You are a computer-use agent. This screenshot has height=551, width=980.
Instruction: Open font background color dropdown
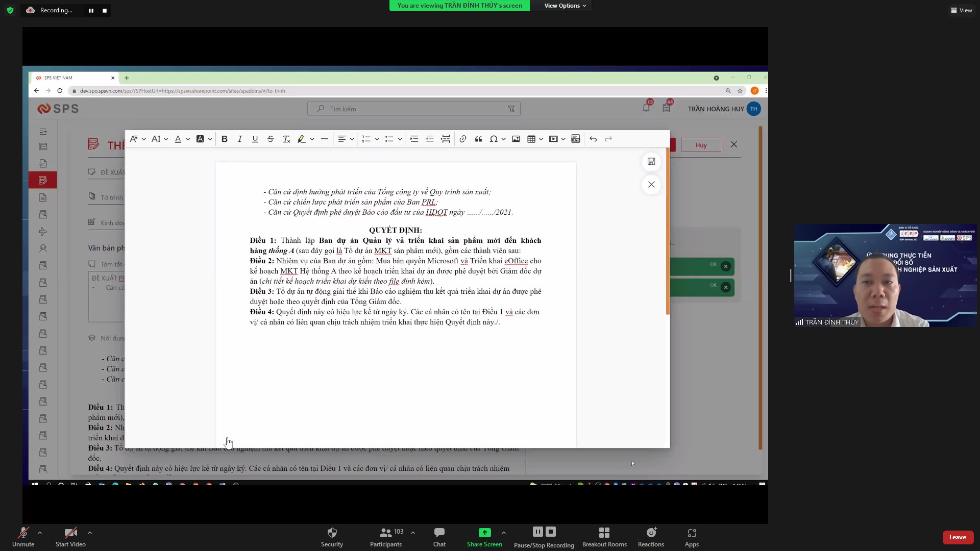[204, 139]
